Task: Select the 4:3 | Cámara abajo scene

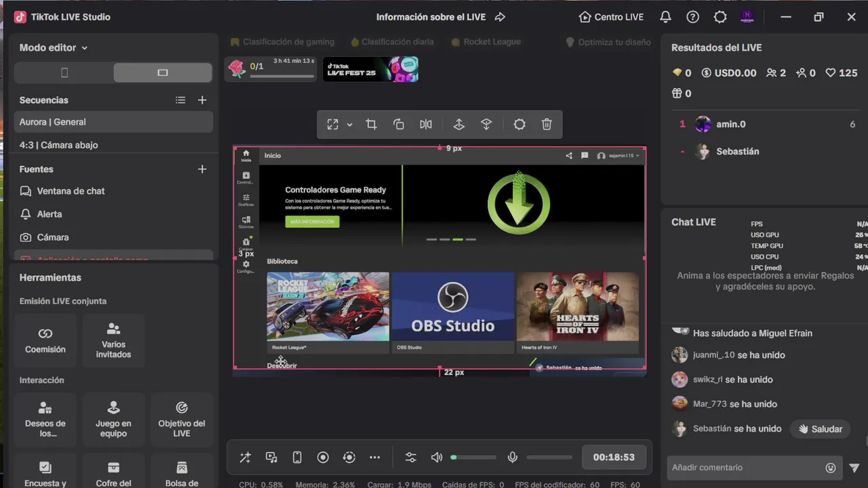Action: coord(113,145)
